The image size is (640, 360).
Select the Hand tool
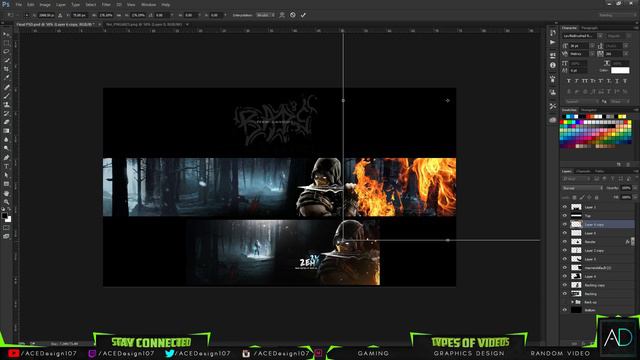(6, 193)
